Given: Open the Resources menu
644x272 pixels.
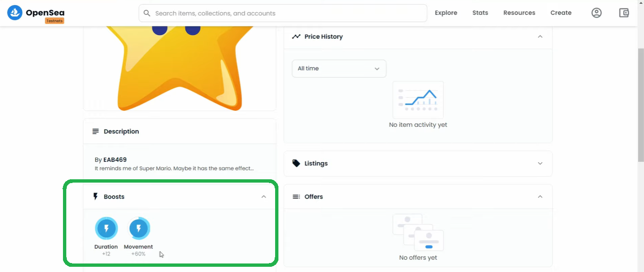Looking at the screenshot, I should point(519,13).
